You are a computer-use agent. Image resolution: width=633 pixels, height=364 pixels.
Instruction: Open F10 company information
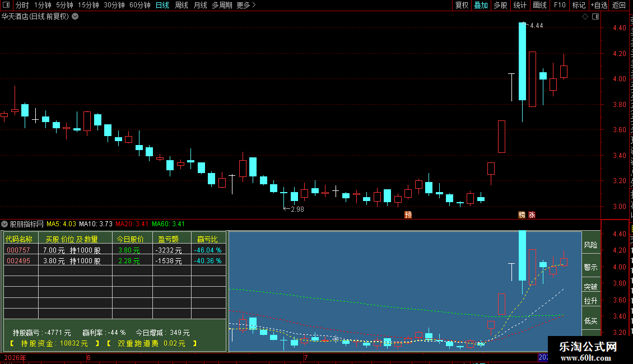[560, 5]
